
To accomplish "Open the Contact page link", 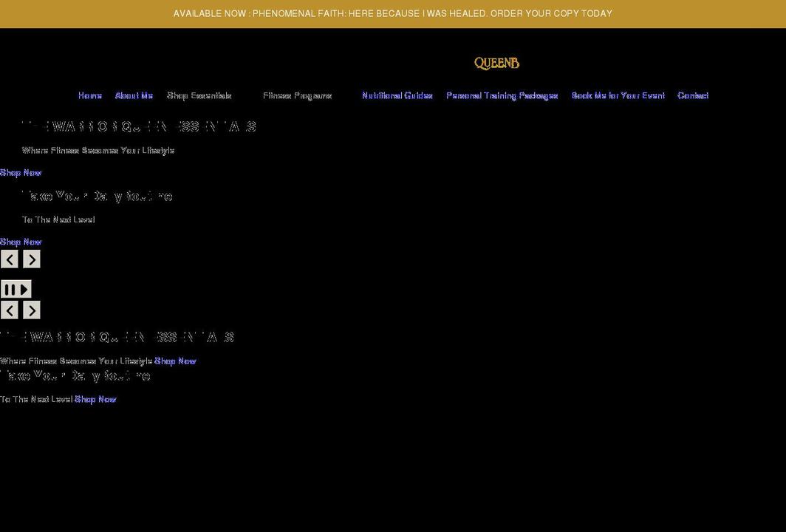I will coord(693,95).
